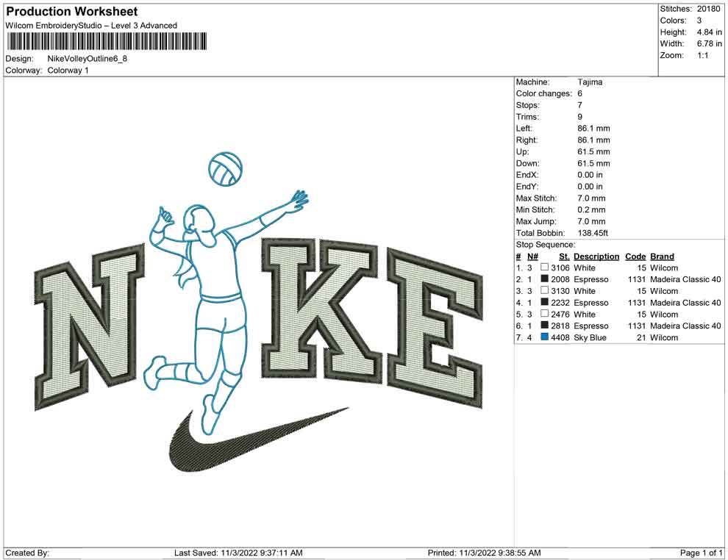Click the Stop Sequence heading
The image size is (728, 560).
coord(546,245)
